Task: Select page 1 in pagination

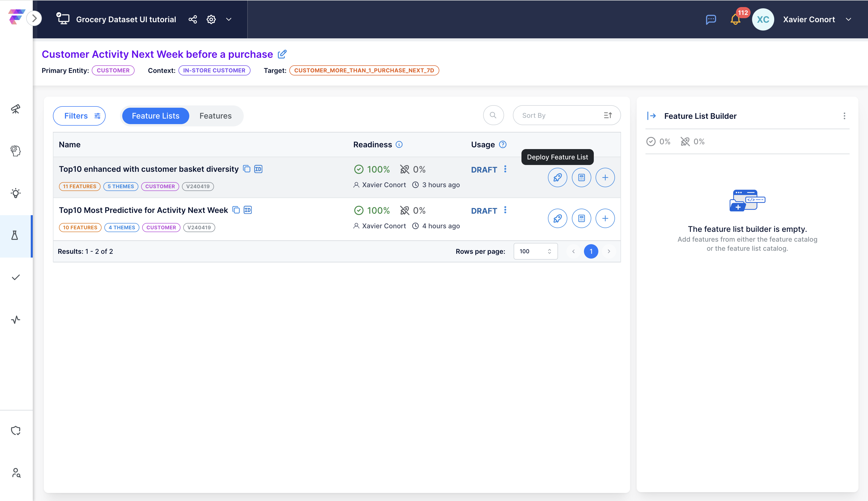Action: pyautogui.click(x=591, y=252)
